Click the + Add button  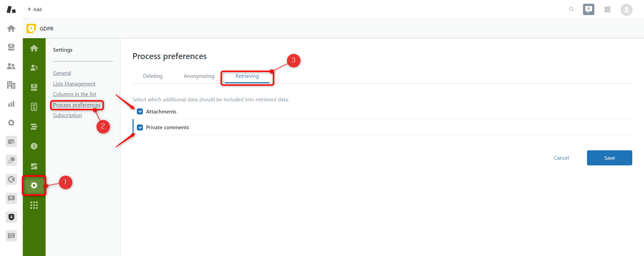tap(34, 9)
